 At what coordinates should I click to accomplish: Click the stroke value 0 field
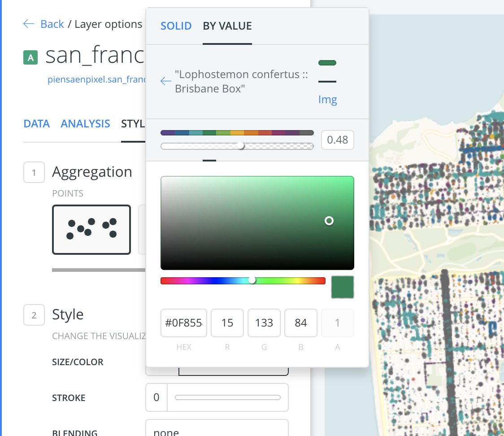pos(156,397)
